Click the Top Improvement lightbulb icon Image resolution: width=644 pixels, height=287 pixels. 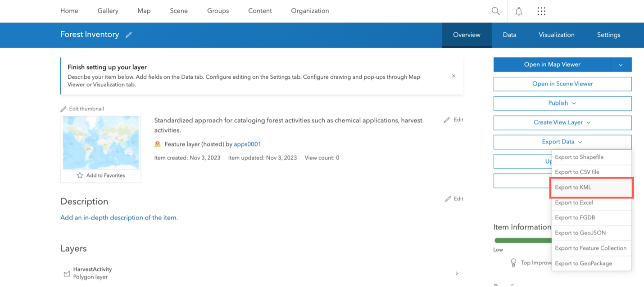(x=514, y=262)
